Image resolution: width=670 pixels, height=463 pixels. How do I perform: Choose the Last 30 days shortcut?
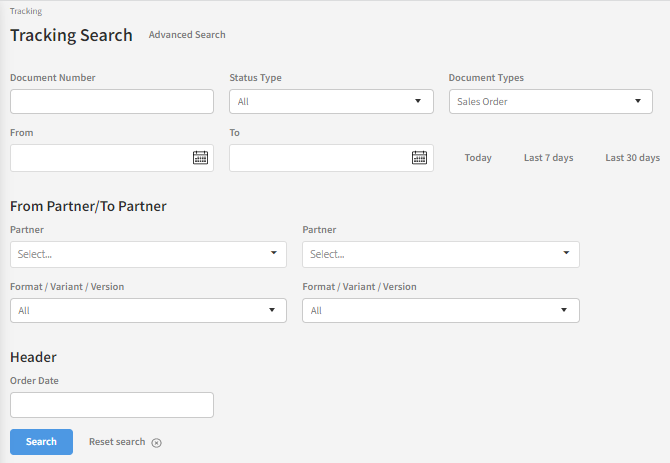pos(632,158)
